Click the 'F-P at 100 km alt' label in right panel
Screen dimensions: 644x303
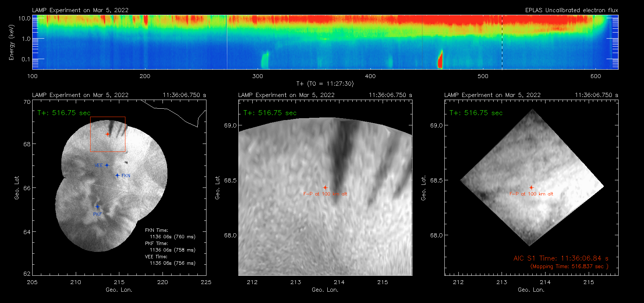tap(531, 194)
